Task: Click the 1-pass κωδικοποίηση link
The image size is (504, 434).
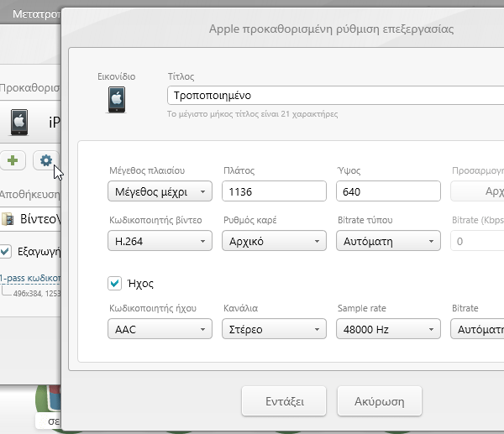Action: tap(30, 278)
